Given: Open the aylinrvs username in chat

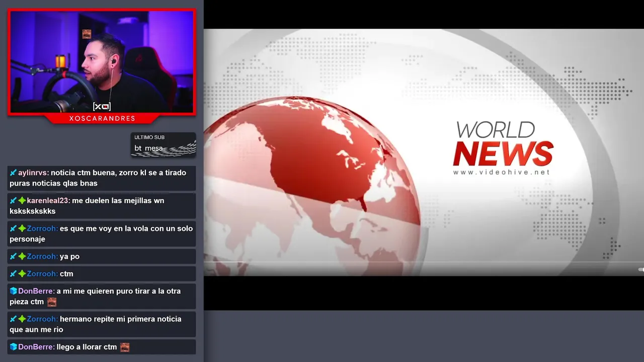Looking at the screenshot, I should tap(33, 172).
